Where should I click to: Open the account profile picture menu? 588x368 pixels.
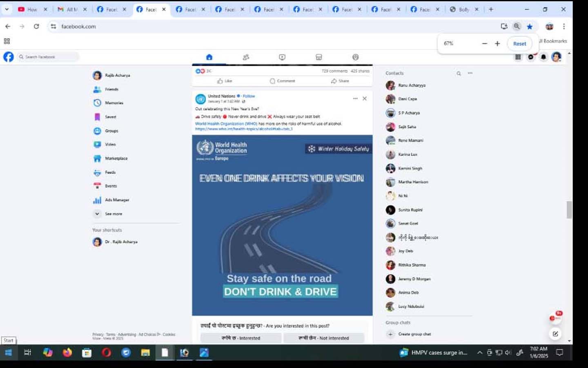(x=556, y=57)
